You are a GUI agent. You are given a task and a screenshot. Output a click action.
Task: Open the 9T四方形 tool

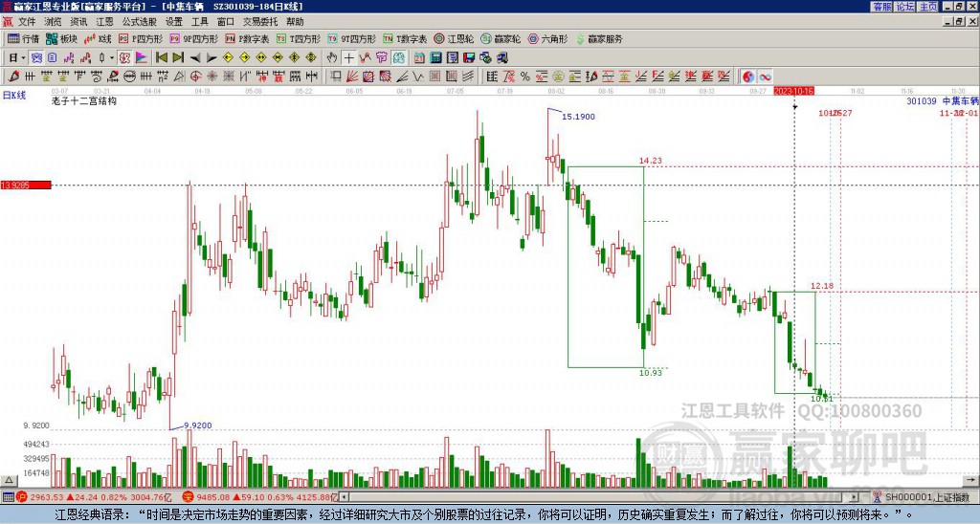point(351,38)
